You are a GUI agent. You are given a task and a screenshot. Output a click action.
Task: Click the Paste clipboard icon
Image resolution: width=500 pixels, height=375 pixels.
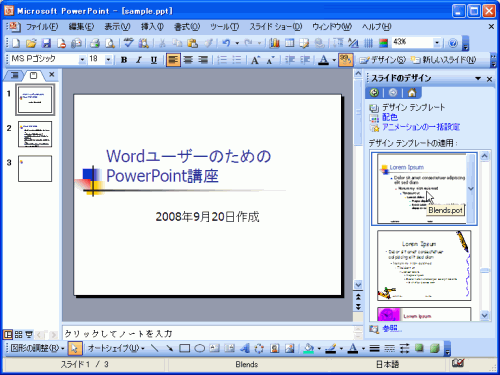[192, 43]
